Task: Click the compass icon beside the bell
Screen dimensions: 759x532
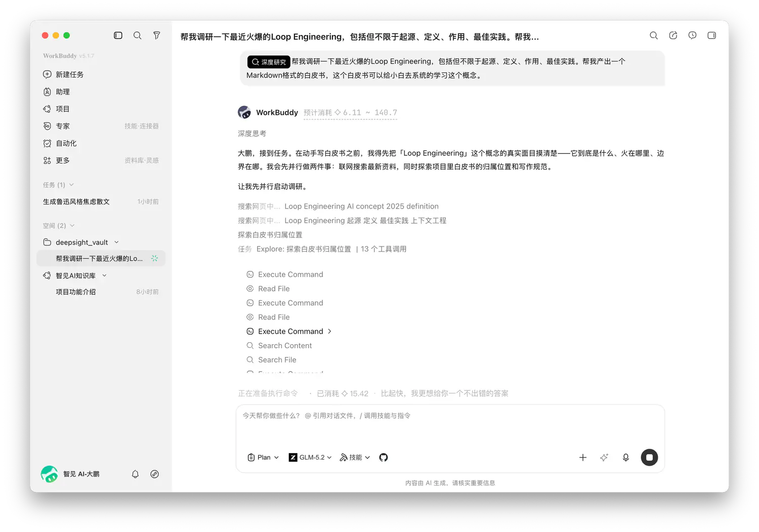Action: pyautogui.click(x=155, y=474)
